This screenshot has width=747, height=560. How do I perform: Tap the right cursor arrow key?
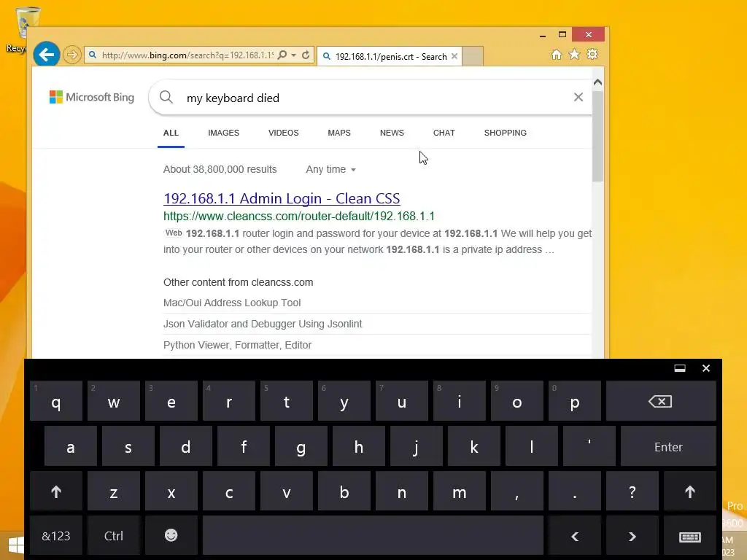tap(632, 536)
